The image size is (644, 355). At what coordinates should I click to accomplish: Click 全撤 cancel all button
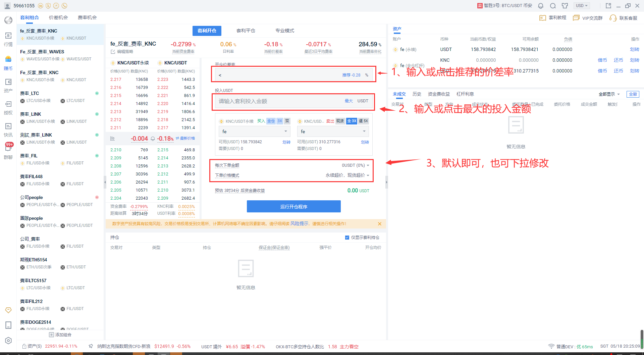point(633,94)
